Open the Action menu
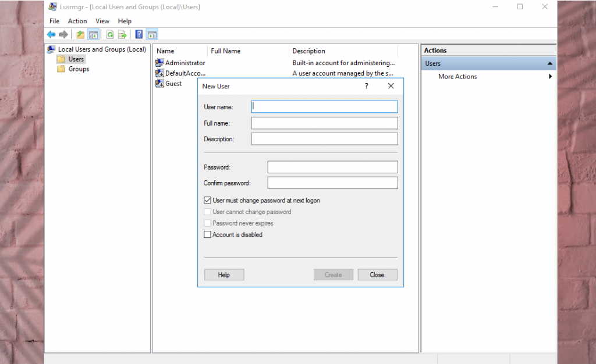 tap(77, 22)
